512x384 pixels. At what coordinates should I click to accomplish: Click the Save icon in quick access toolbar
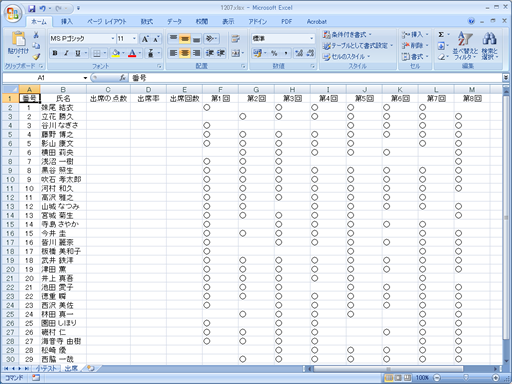pyautogui.click(x=32, y=8)
